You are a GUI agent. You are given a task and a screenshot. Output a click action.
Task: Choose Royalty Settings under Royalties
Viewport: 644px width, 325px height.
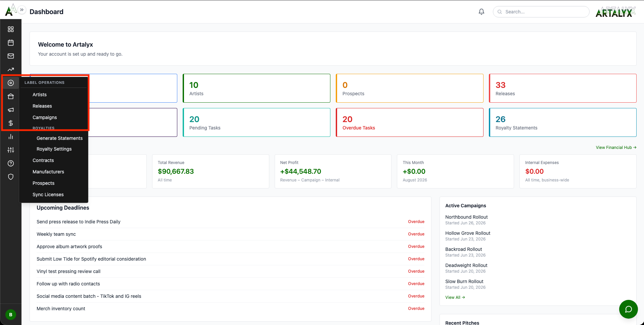[x=54, y=149]
